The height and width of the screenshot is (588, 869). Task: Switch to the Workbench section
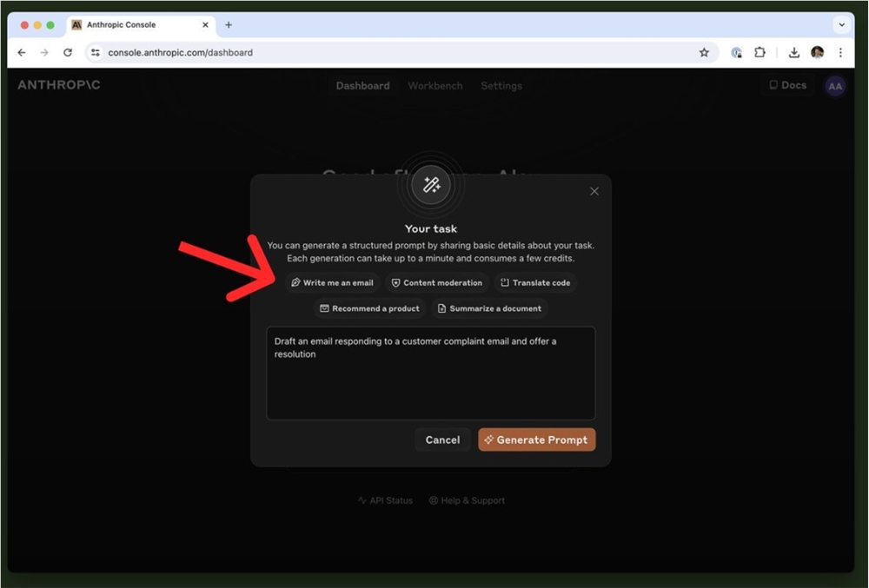(434, 85)
